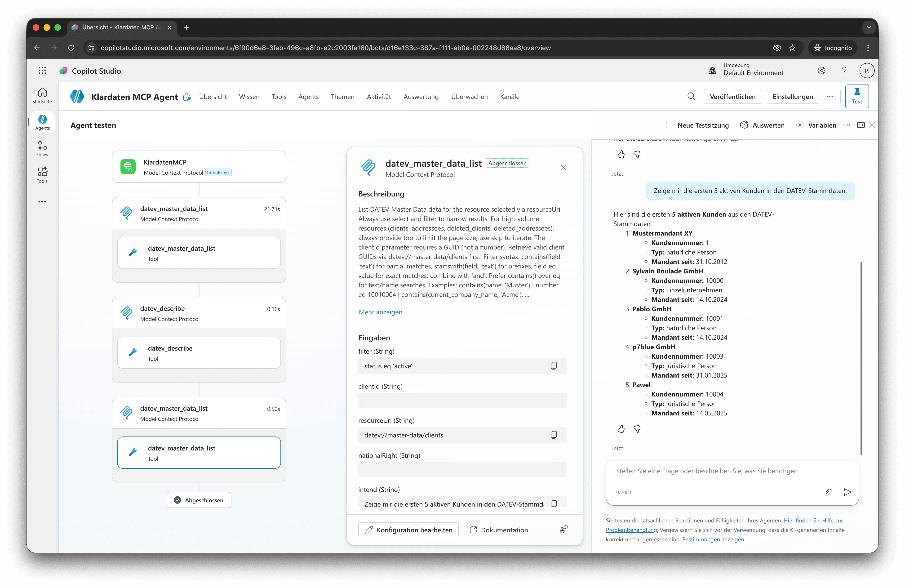Viewport: 905px width, 588px height.
Task: Click into the chat message input field
Action: 732,471
